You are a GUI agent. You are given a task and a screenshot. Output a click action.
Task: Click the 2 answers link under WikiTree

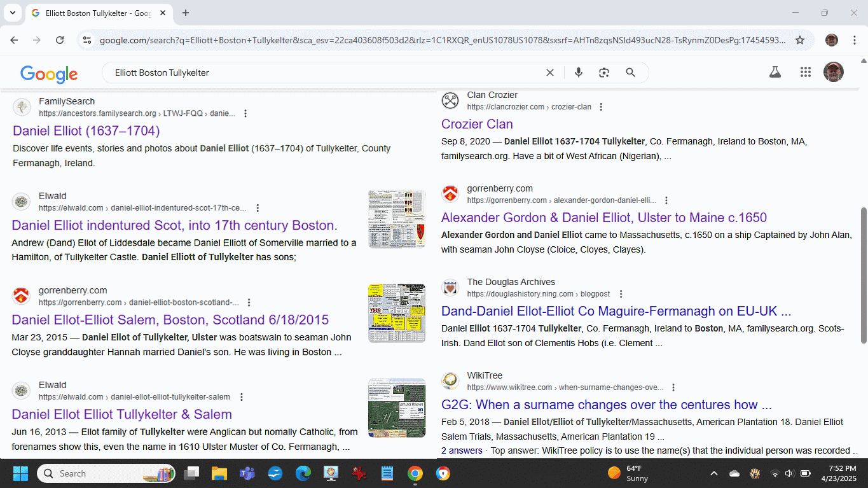tap(462, 450)
